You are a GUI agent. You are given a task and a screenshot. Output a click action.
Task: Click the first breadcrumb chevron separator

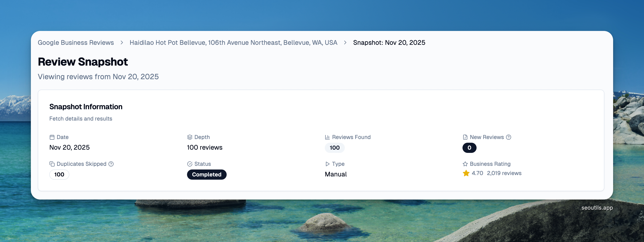pyautogui.click(x=122, y=42)
